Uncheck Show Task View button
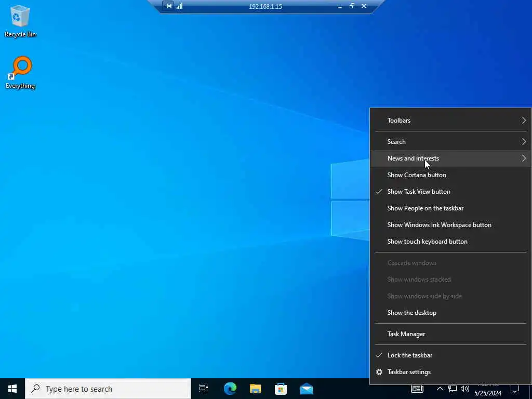 (x=450, y=192)
